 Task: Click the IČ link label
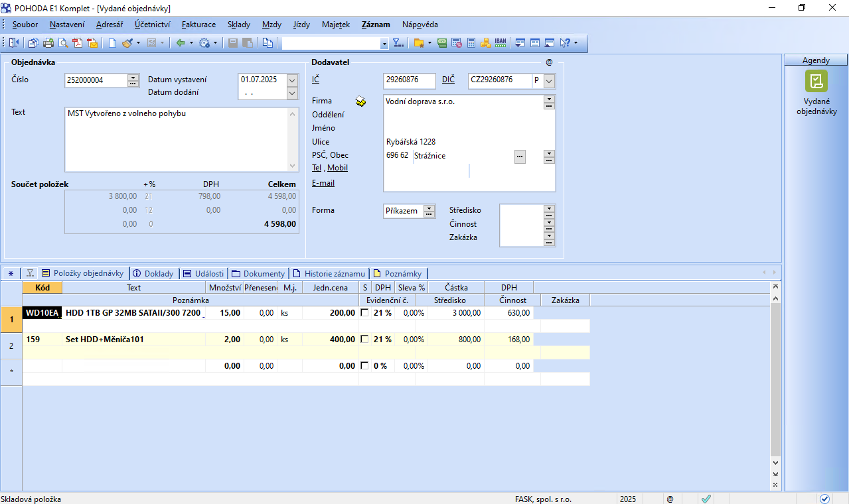316,80
